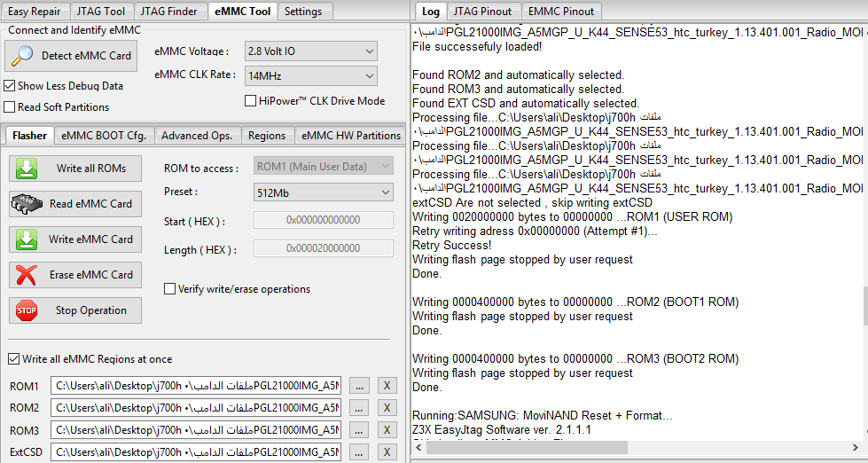Click the Start (HEX) input field

coord(324,220)
